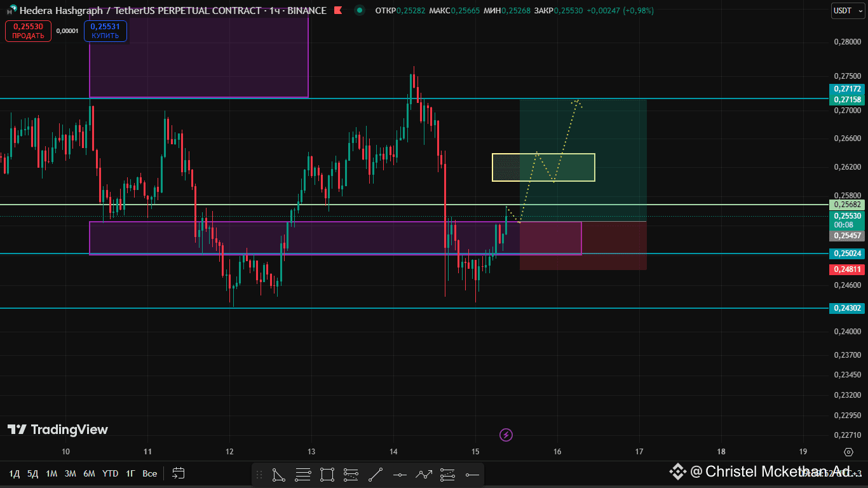
Task: Click the МАКС high value 0,25665
Action: click(465, 10)
